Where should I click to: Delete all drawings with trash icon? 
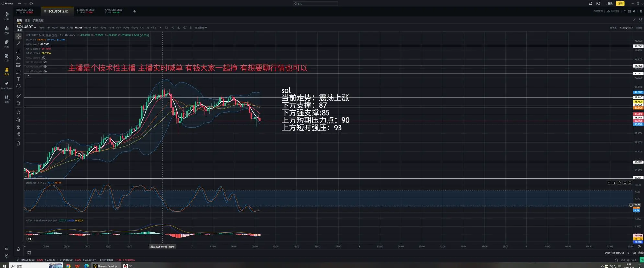[18, 143]
